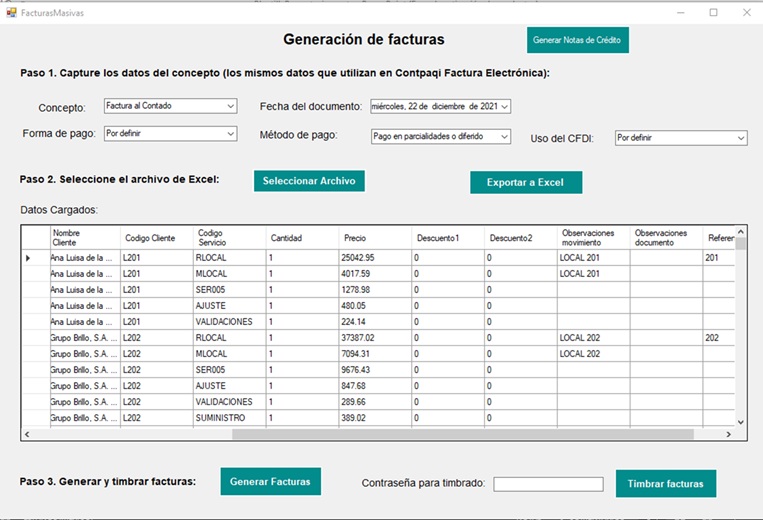Image resolution: width=763 pixels, height=520 pixels.
Task: Click Generar Notas de Crédito button
Action: click(x=577, y=40)
